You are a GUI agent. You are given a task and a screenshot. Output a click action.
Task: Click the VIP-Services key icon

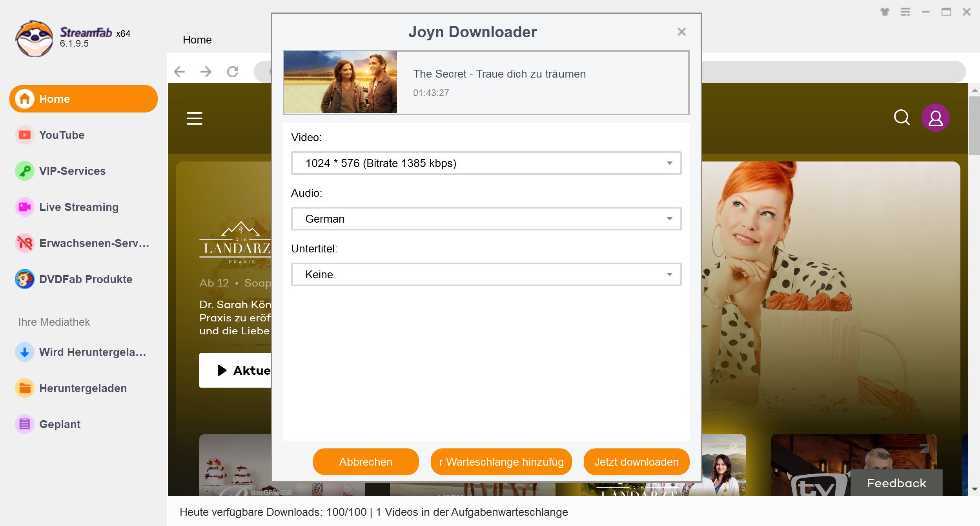pyautogui.click(x=25, y=171)
